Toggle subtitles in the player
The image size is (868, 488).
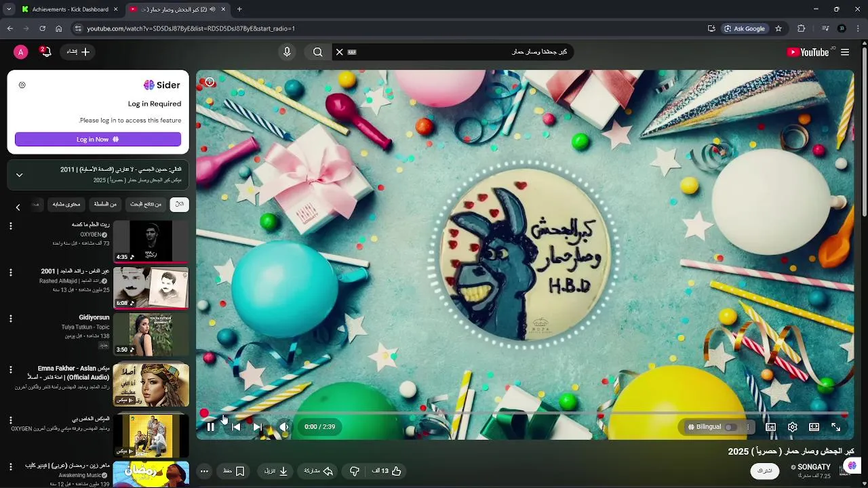[x=771, y=427]
